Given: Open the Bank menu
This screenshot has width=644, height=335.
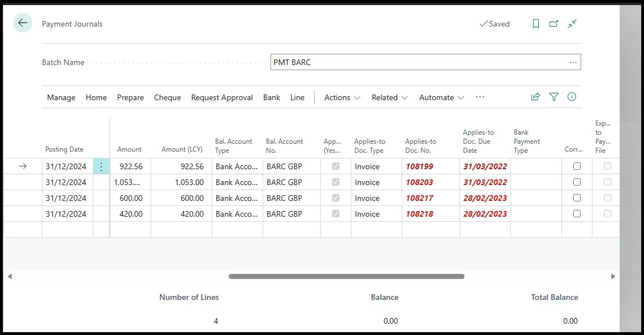Looking at the screenshot, I should point(272,98).
